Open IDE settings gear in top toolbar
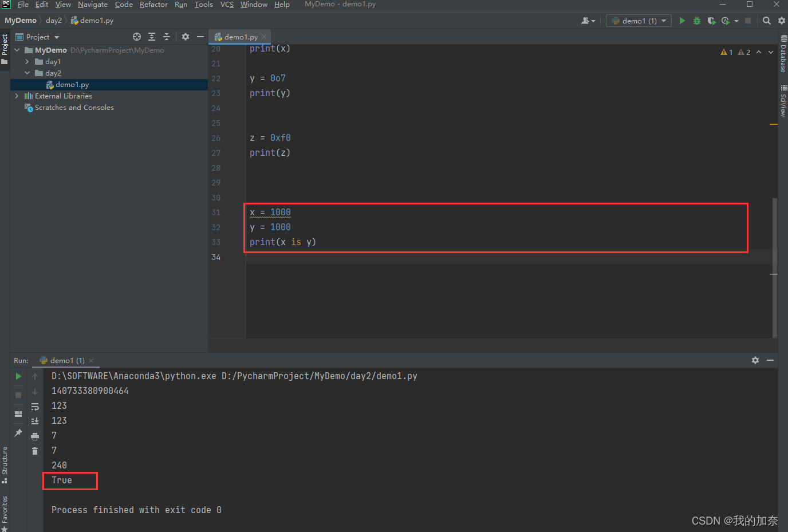 point(782,21)
